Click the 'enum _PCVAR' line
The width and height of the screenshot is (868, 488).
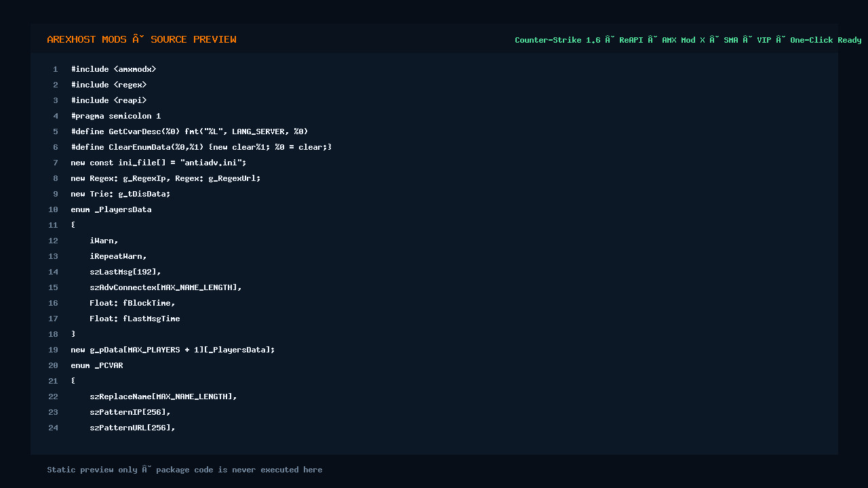coord(97,365)
